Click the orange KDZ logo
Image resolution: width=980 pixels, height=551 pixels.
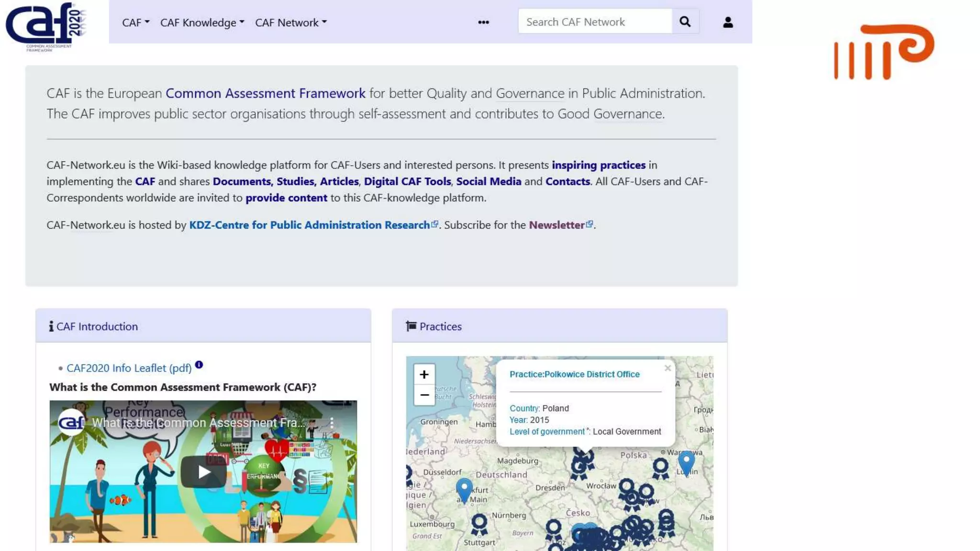[883, 52]
